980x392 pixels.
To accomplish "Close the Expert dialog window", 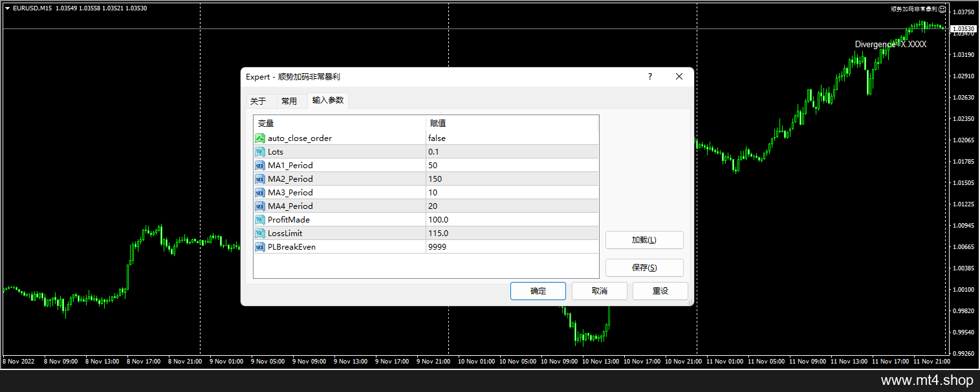I will (x=679, y=76).
